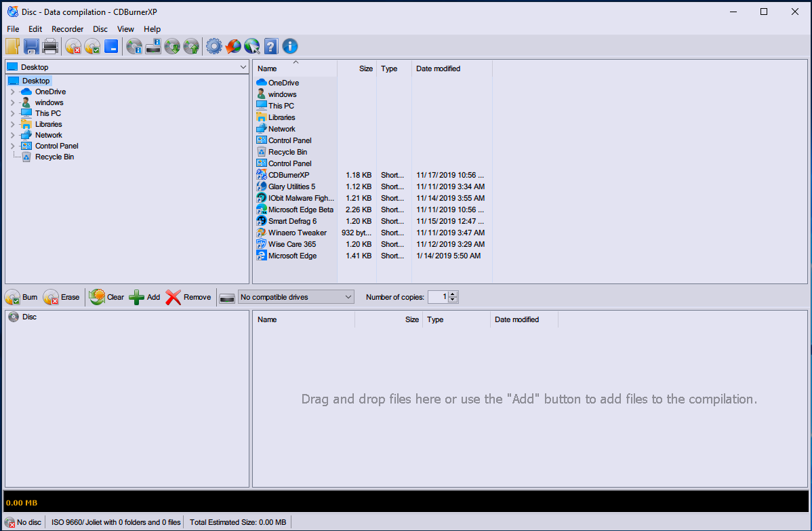Open the Disc menu
Screen dimensions: 812x531
click(x=100, y=29)
